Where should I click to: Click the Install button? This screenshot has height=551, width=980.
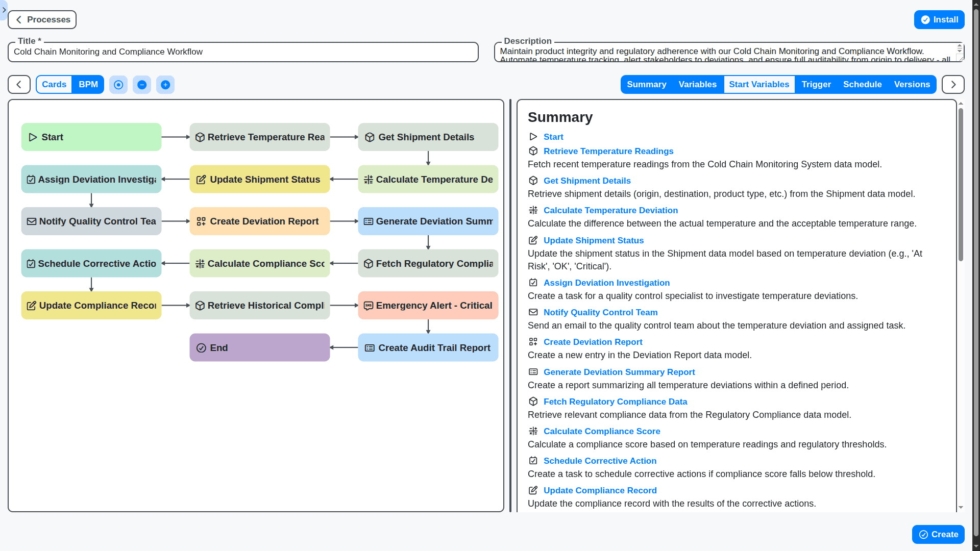pyautogui.click(x=939, y=20)
